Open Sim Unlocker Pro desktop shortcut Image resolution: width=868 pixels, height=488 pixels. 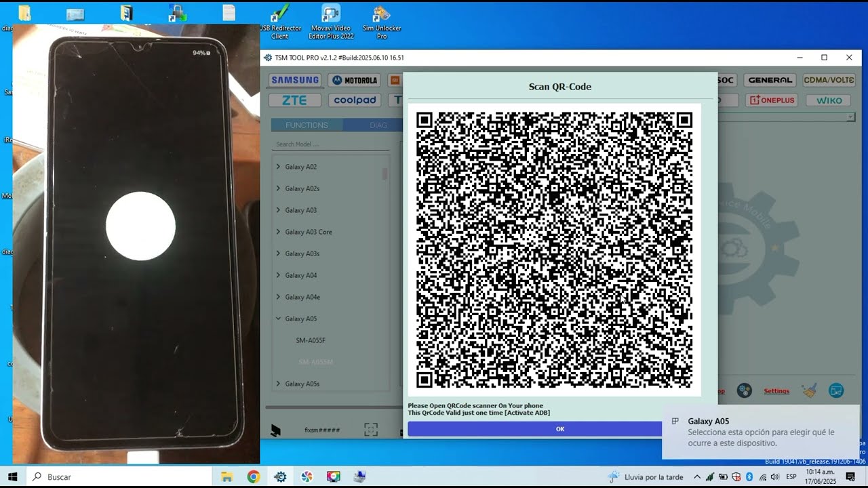pos(382,22)
